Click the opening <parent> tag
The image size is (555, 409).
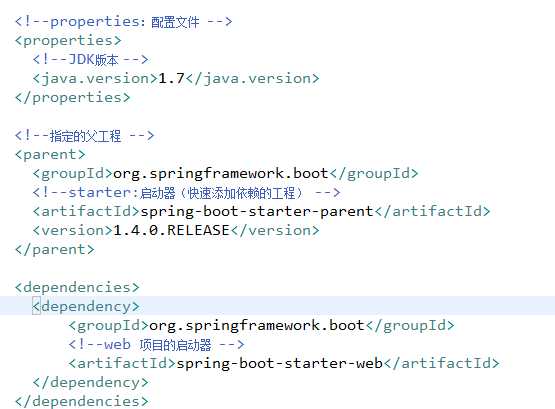(x=50, y=155)
